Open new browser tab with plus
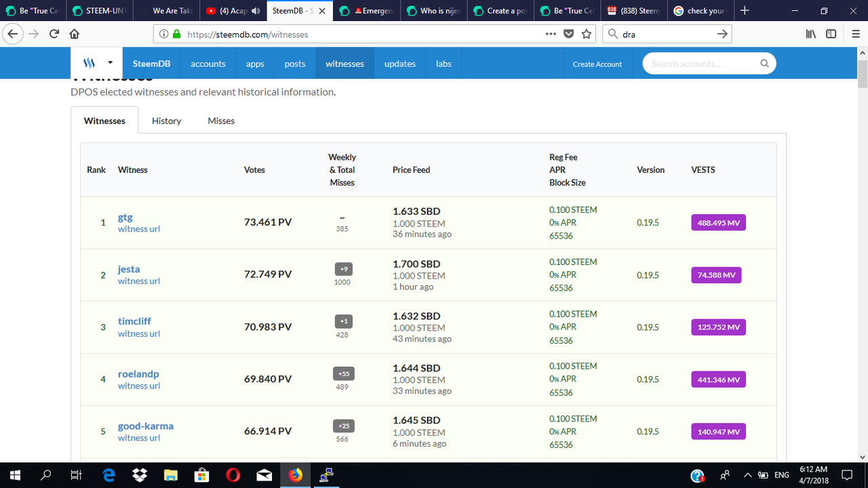The width and height of the screenshot is (868, 488). click(745, 10)
